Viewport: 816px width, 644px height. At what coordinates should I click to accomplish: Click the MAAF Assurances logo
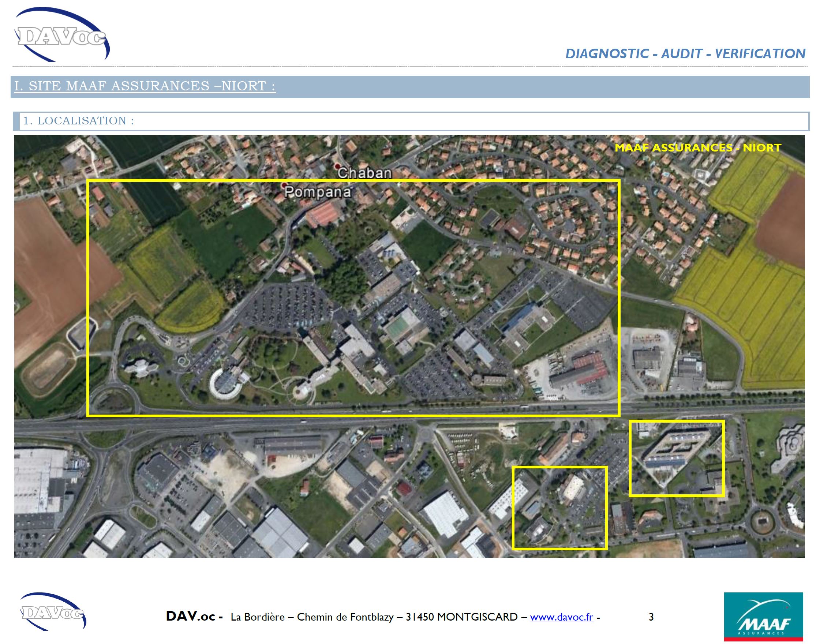[763, 617]
